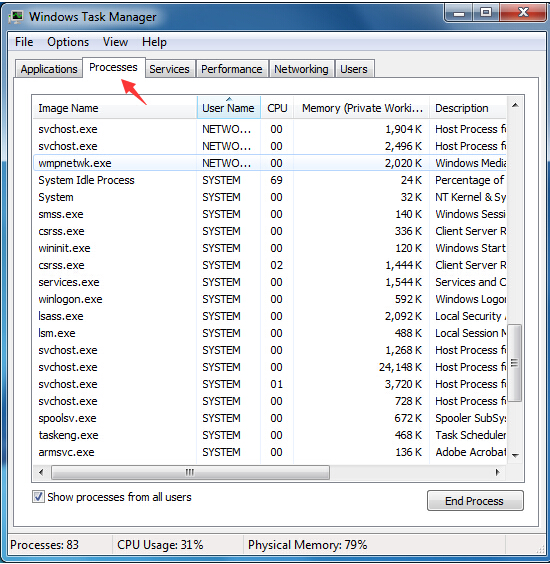550x564 pixels.
Task: Select the smss.exe process
Action: 270,214
